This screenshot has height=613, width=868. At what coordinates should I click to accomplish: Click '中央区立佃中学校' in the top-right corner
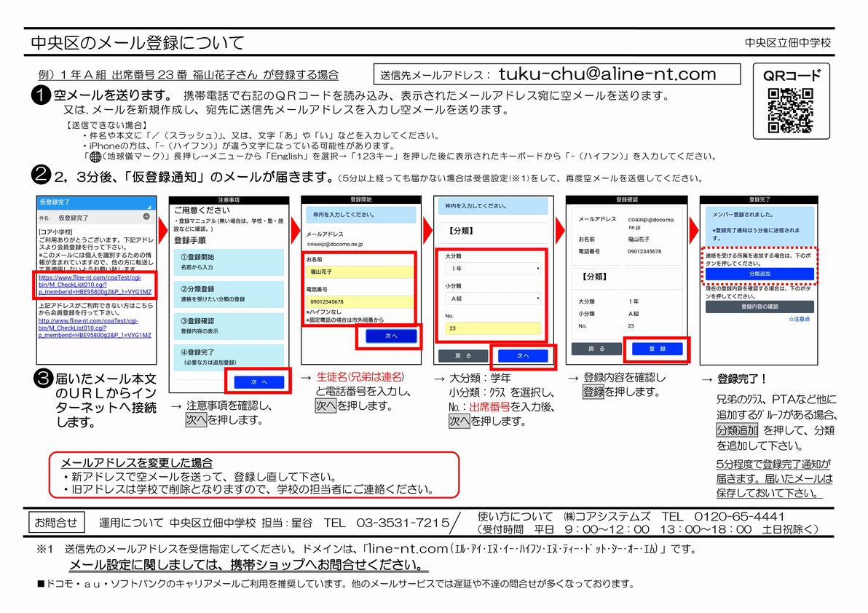[x=788, y=43]
